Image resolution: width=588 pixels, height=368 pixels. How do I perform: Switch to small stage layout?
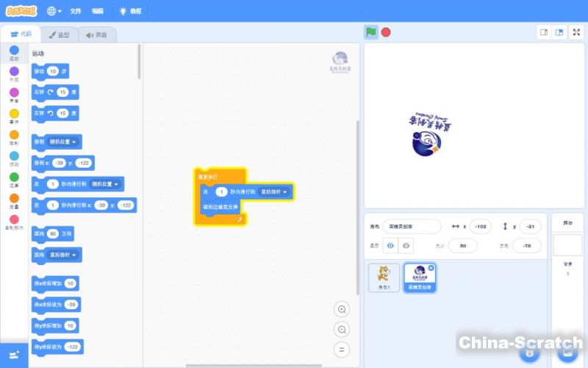(545, 32)
